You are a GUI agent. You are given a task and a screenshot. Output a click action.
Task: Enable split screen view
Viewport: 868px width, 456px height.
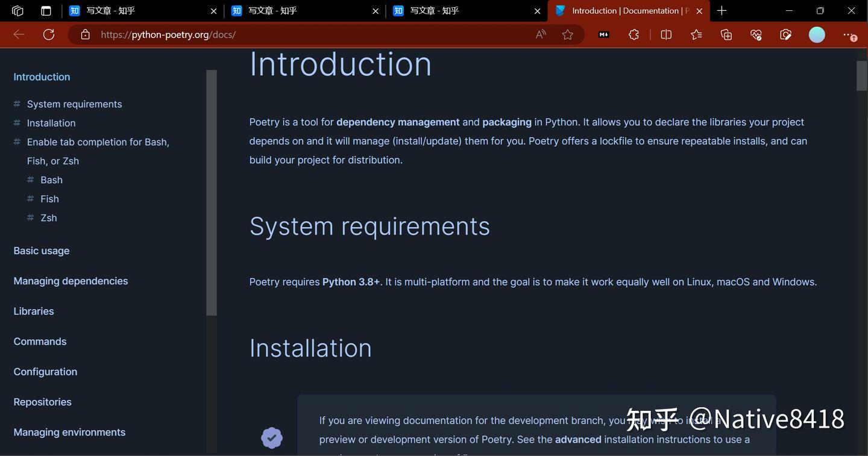666,34
